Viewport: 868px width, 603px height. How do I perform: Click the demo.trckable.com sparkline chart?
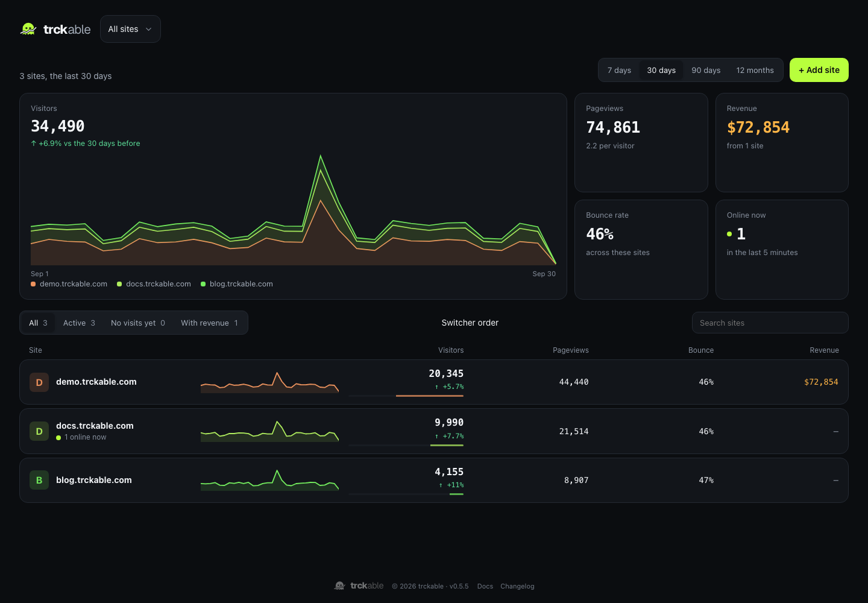click(269, 382)
